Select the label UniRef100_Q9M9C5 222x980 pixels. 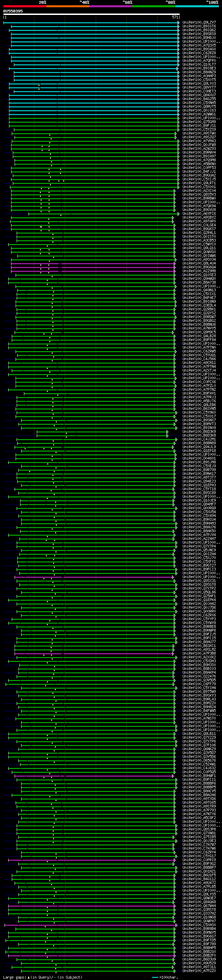pos(199,332)
